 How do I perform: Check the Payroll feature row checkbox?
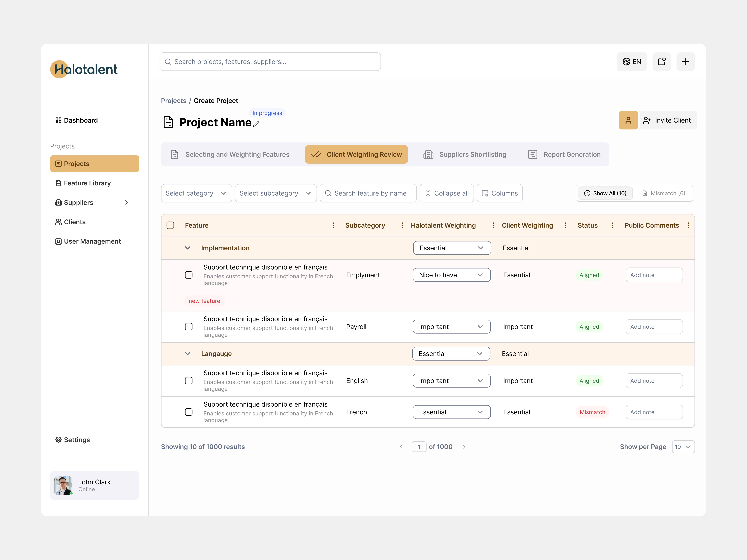click(x=188, y=326)
